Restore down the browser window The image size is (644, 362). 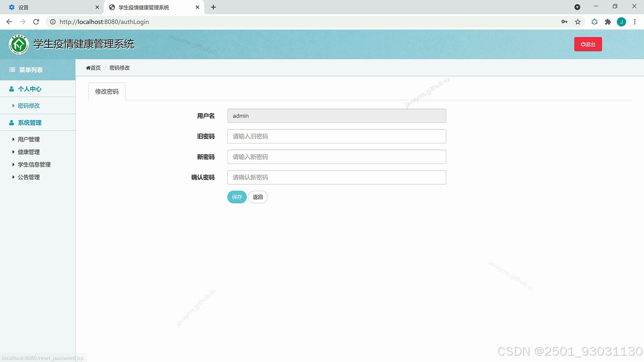click(x=615, y=6)
